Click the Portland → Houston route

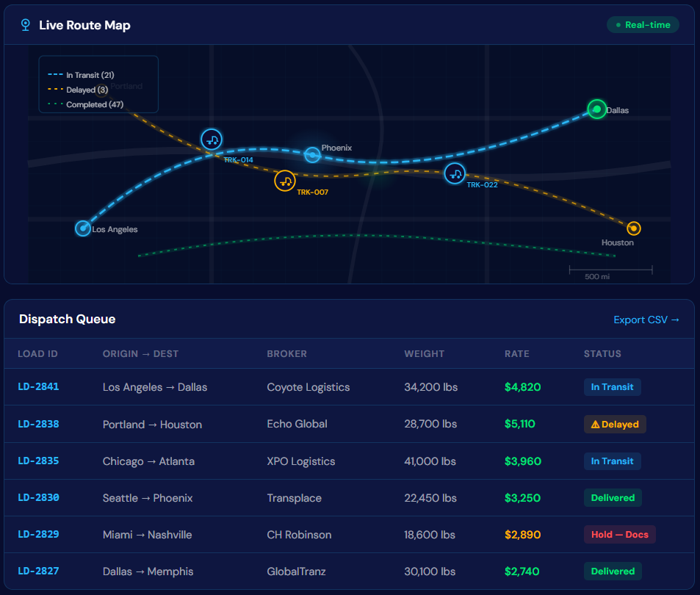pyautogui.click(x=152, y=425)
